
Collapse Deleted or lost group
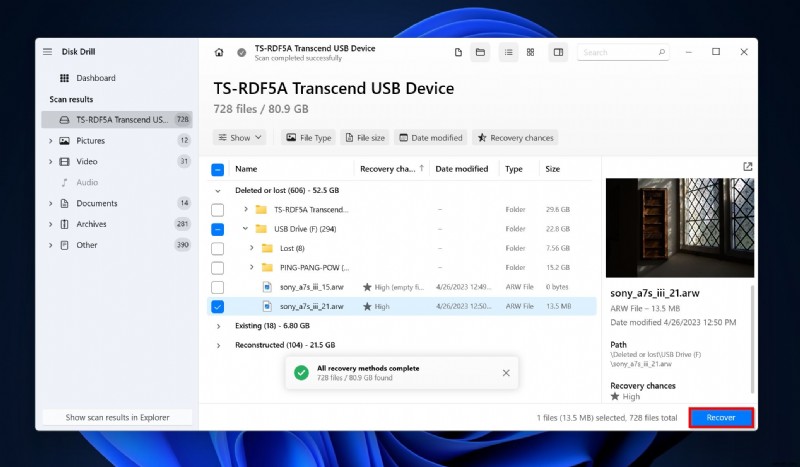coord(218,190)
